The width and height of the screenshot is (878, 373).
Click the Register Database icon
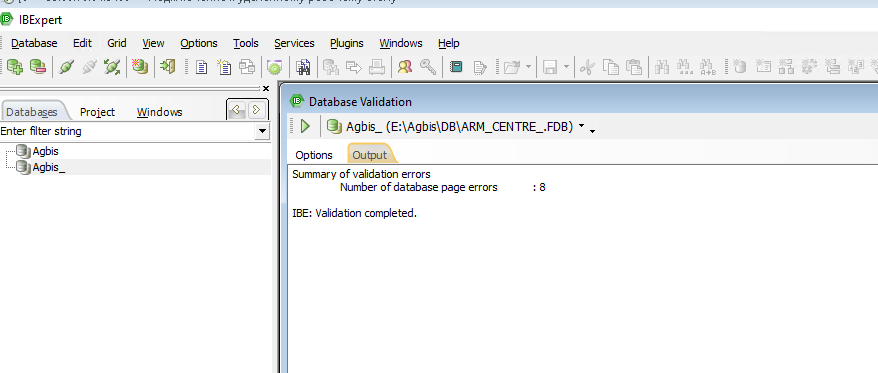click(x=15, y=67)
